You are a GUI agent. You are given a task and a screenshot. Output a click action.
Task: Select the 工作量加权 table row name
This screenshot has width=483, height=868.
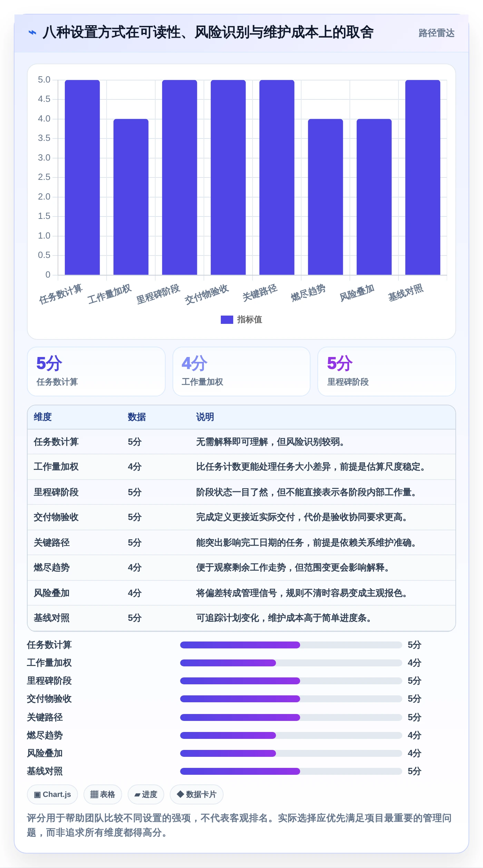point(56,467)
